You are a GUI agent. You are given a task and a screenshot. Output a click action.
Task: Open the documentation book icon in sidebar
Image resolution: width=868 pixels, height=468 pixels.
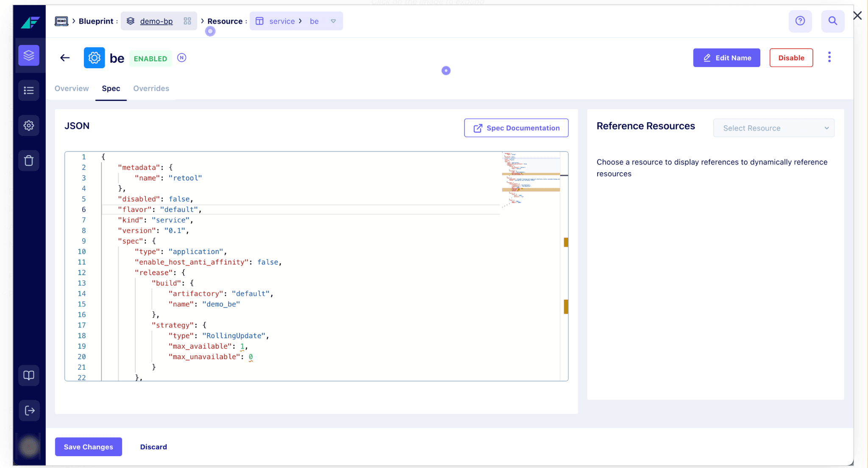[29, 375]
